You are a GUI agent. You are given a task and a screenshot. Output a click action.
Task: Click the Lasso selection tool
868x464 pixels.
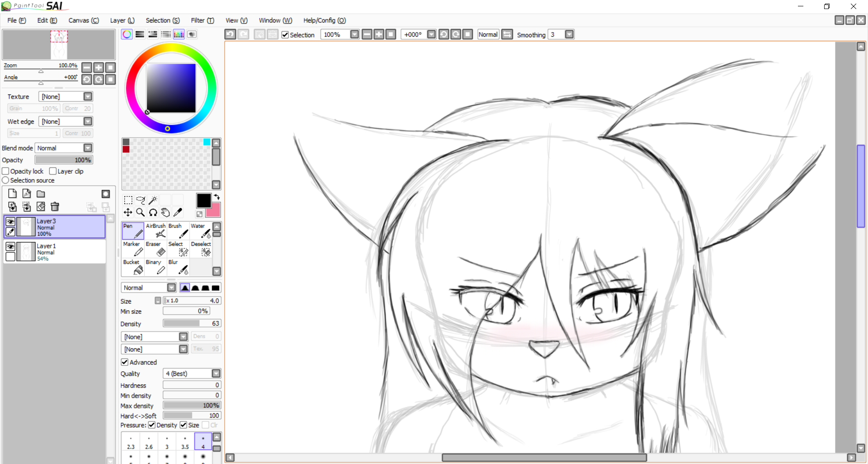[x=141, y=200]
